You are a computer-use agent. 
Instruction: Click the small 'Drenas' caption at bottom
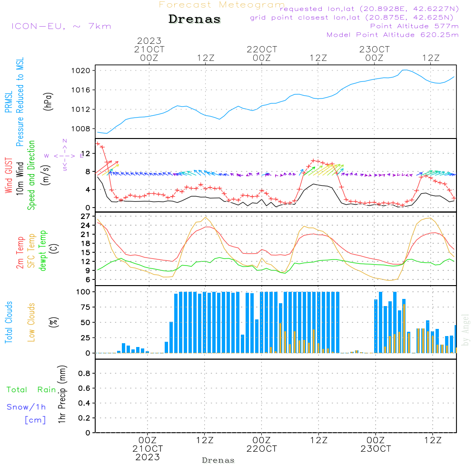coord(218,460)
